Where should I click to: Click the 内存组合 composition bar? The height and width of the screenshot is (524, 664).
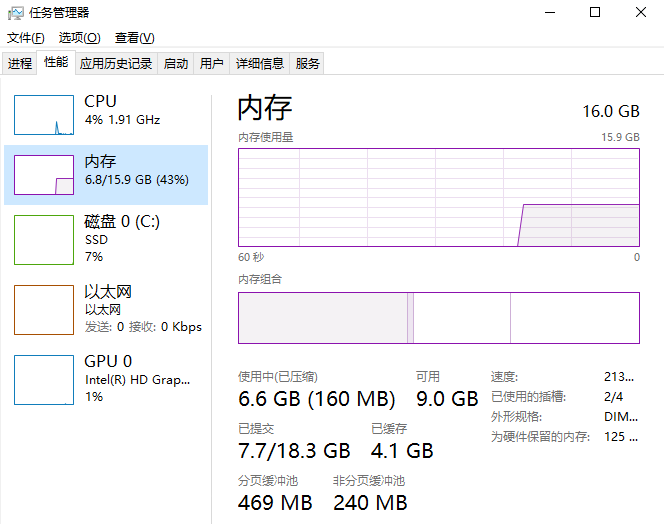tap(438, 318)
